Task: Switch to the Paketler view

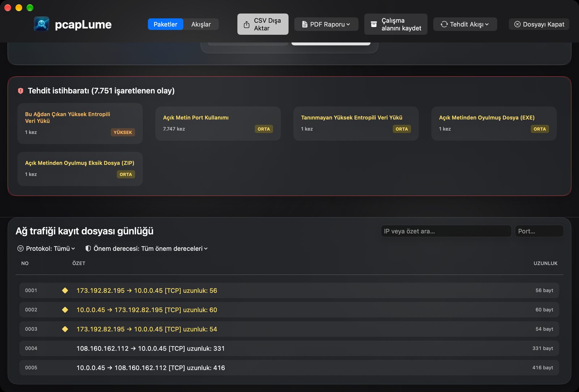Action: click(x=165, y=24)
